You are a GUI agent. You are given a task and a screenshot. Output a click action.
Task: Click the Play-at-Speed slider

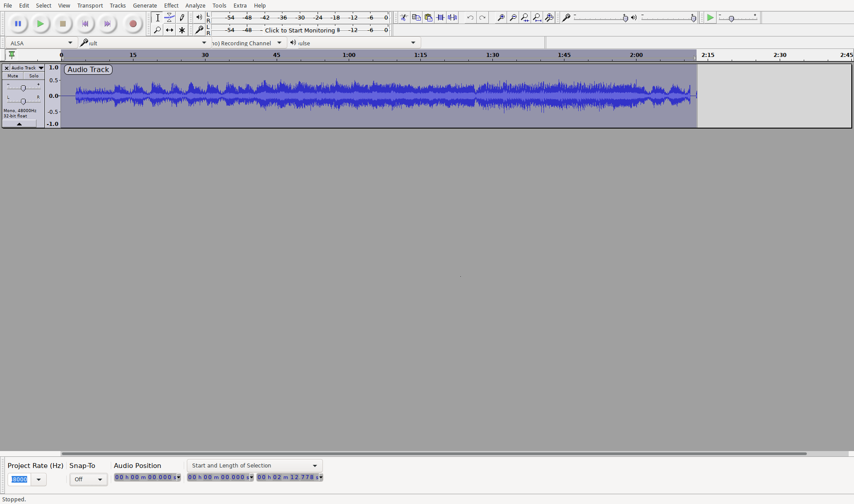tap(738, 18)
